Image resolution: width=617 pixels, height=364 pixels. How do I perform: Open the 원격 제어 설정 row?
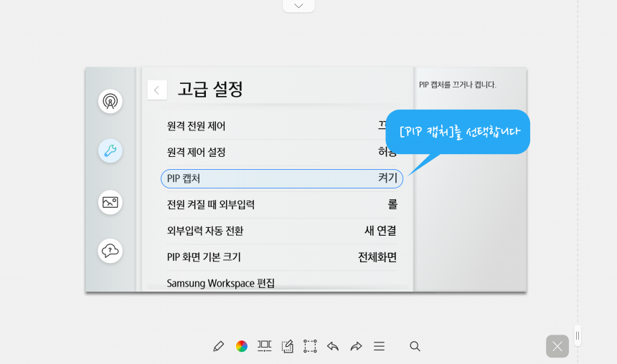282,152
